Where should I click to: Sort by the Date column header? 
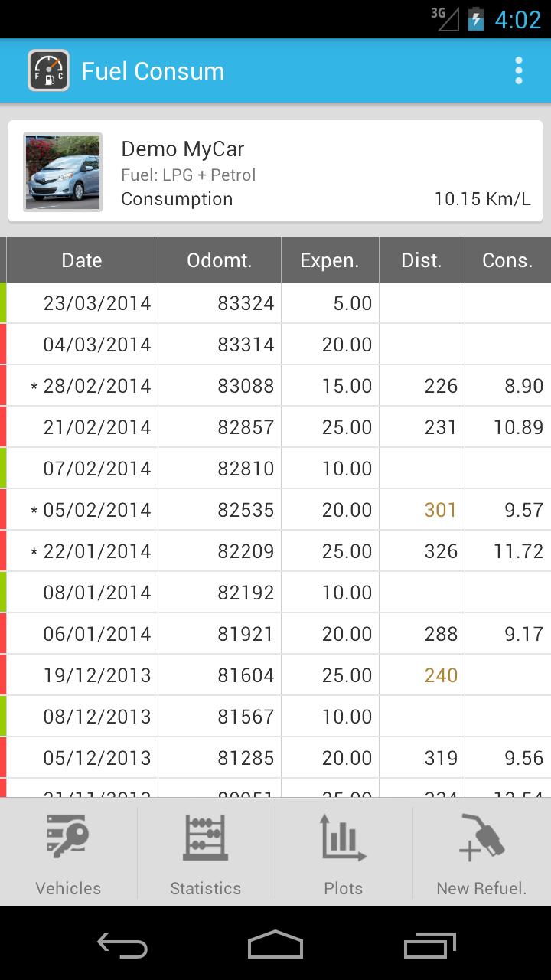point(82,260)
